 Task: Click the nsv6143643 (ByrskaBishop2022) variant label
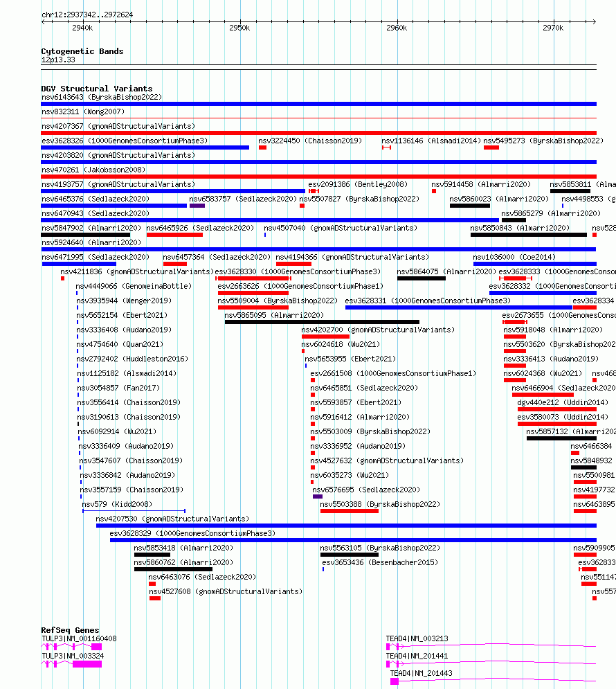click(x=102, y=97)
